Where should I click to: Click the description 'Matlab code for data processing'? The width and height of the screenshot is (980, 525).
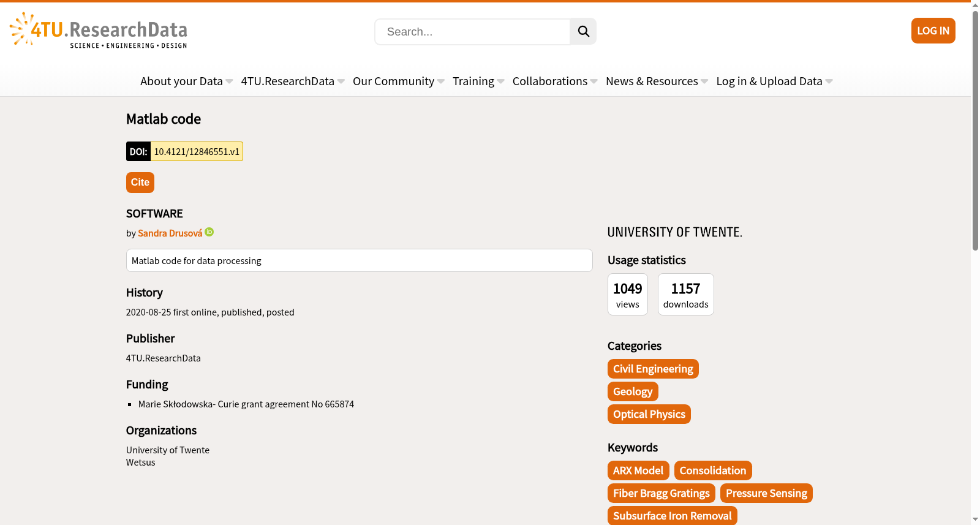pyautogui.click(x=359, y=260)
